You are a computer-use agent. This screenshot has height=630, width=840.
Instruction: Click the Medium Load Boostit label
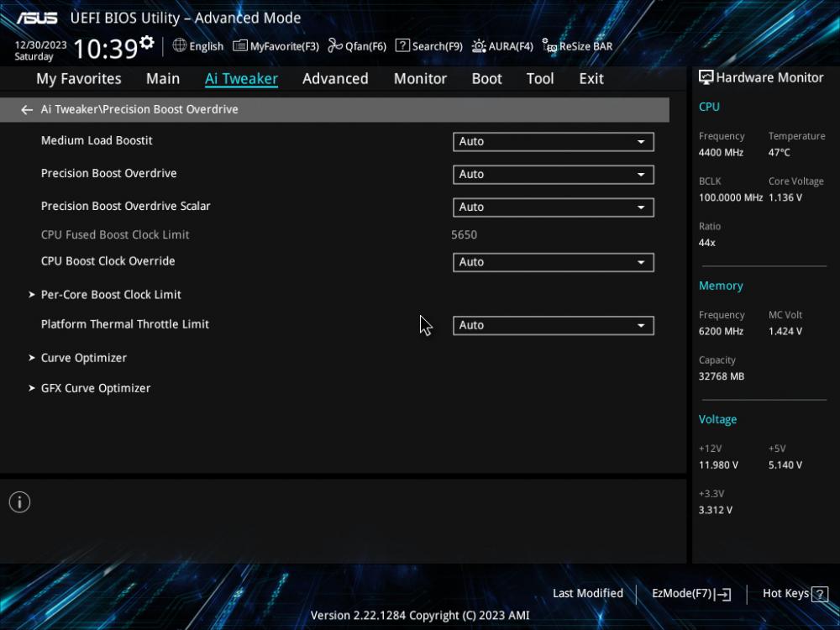click(x=97, y=140)
